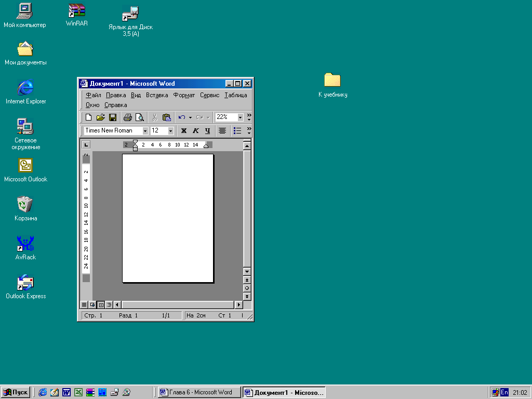The width and height of the screenshot is (532, 399).
Task: Open the font size 12 dropdown
Action: [170, 130]
